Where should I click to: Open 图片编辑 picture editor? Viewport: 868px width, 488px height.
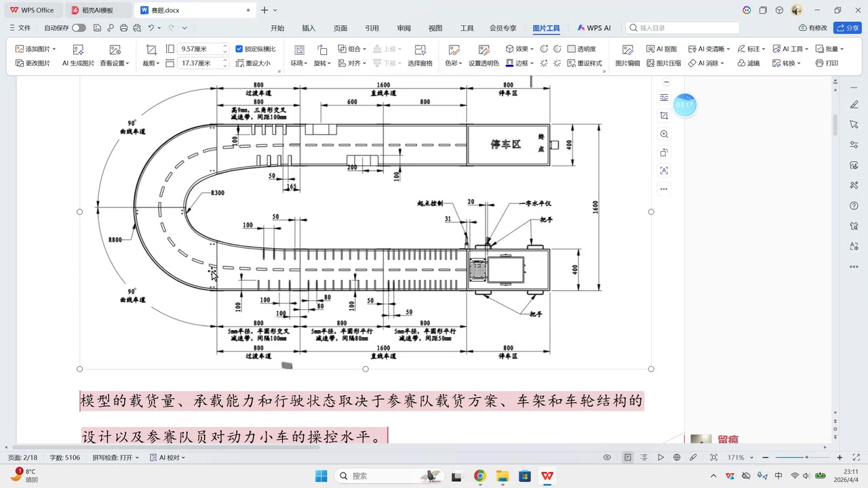click(x=628, y=56)
